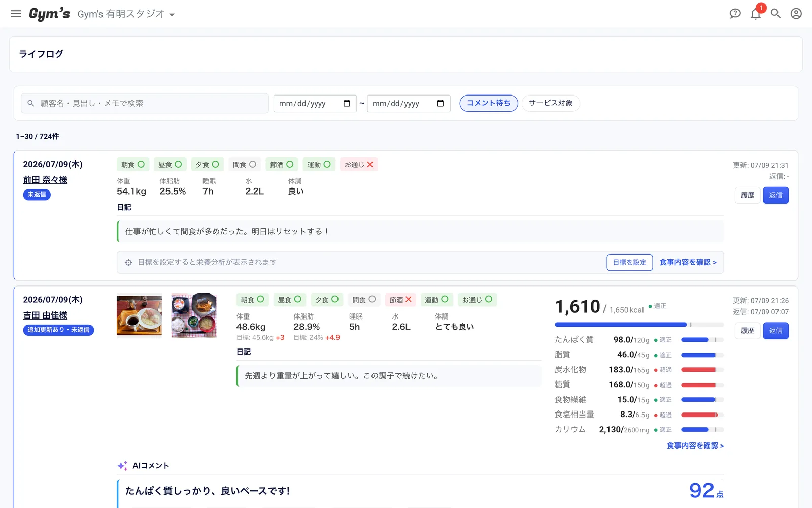The image size is (812, 508).
Task: Click 履歴 button for 吉田 由佳様
Action: pyautogui.click(x=748, y=331)
